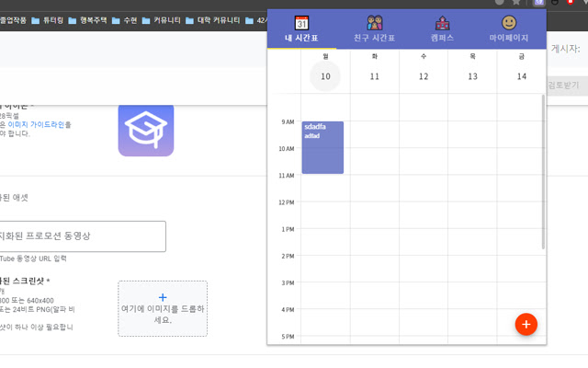Image resolution: width=588 pixels, height=368 pixels.
Task: Open the 수현 bookmark folder
Action: [125, 20]
